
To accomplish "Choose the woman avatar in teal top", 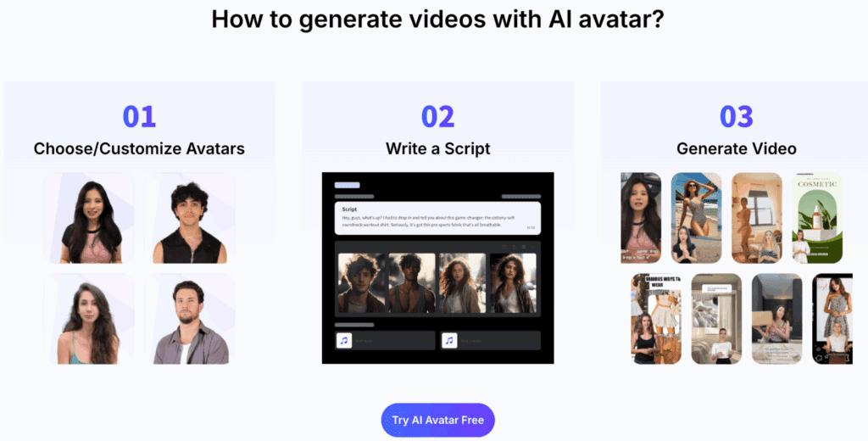I will 90,319.
